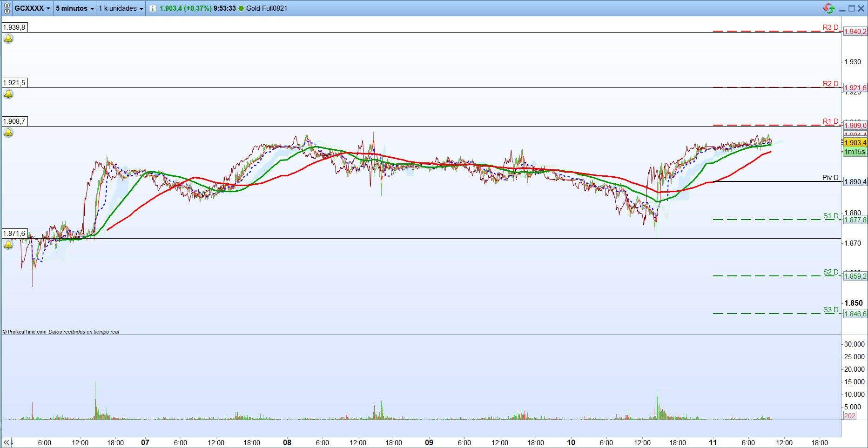The image size is (868, 448).
Task: Select the 1.908,7 horizontal line label
Action: pos(14,121)
